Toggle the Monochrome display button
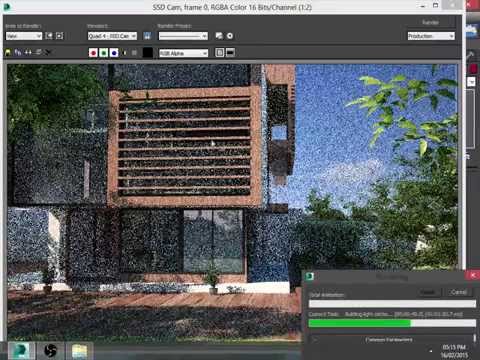The height and width of the screenshot is (360, 480). coord(134,53)
